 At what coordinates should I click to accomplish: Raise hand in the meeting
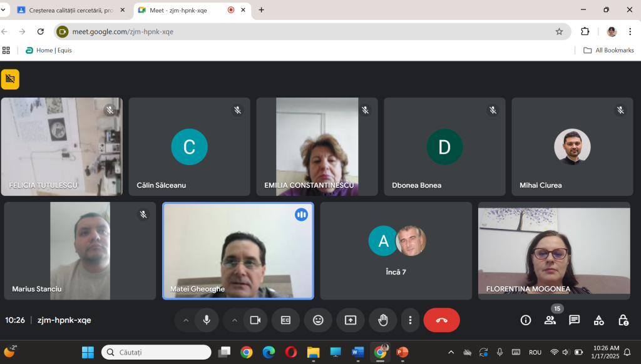click(x=382, y=320)
